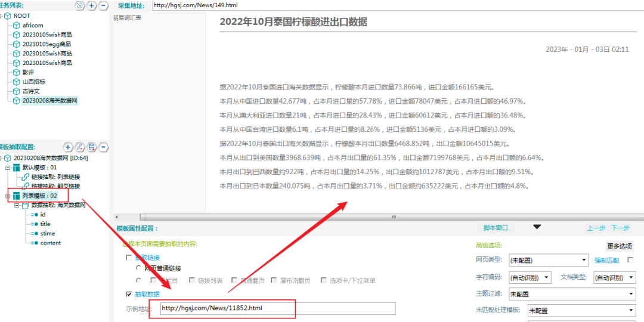Collapse the 20230208海关数据网 [ID:64] node

point(1,158)
